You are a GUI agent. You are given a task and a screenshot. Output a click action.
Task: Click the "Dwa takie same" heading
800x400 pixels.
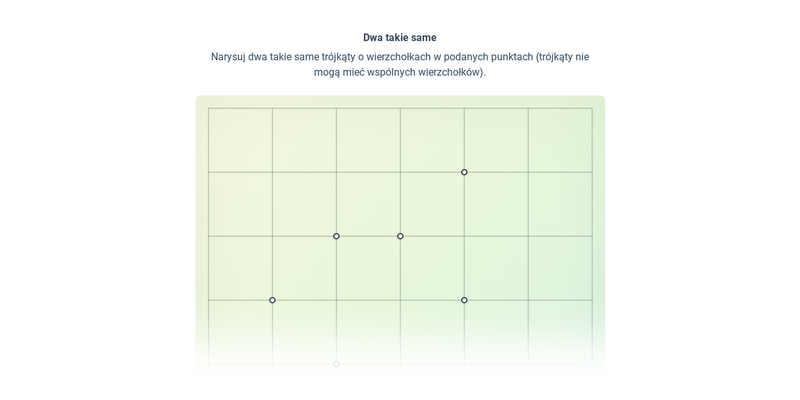[x=400, y=38]
